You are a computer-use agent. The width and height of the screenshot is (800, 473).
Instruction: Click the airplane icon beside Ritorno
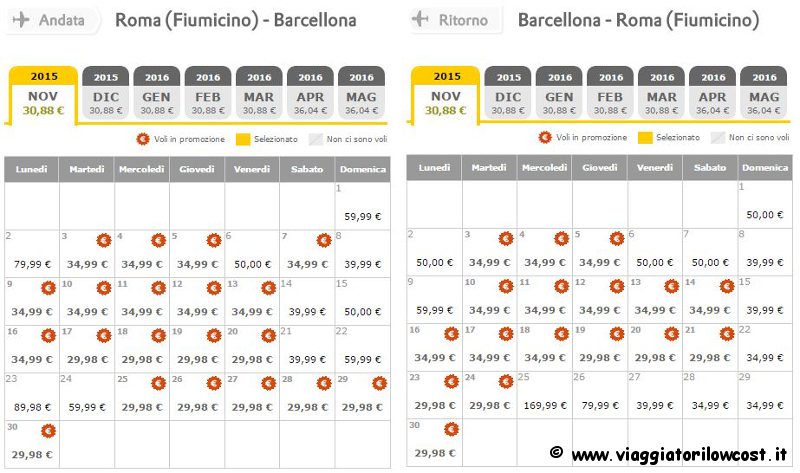pyautogui.click(x=420, y=19)
